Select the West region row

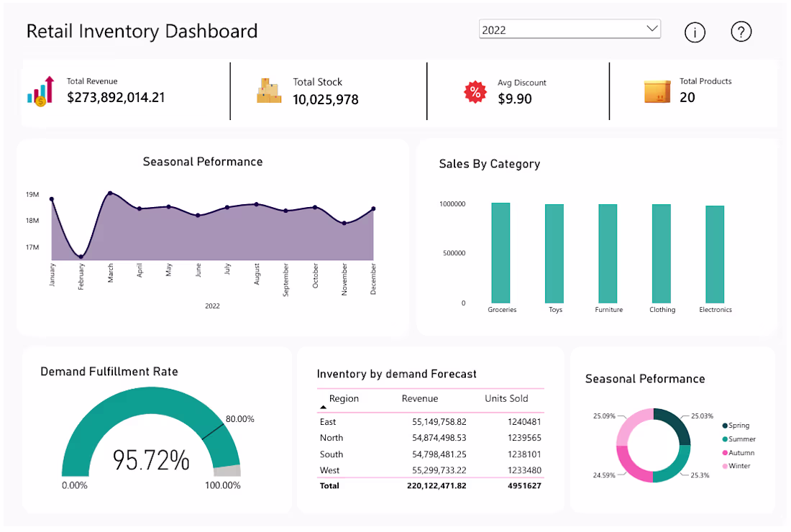tap(430, 470)
